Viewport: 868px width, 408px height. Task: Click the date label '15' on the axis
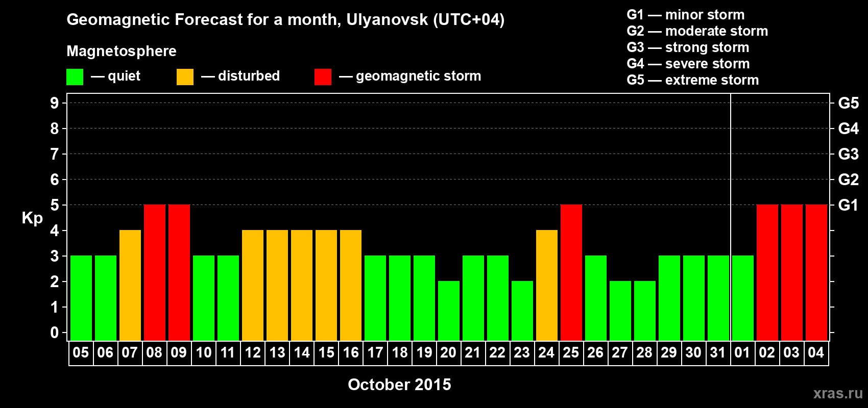(x=326, y=353)
